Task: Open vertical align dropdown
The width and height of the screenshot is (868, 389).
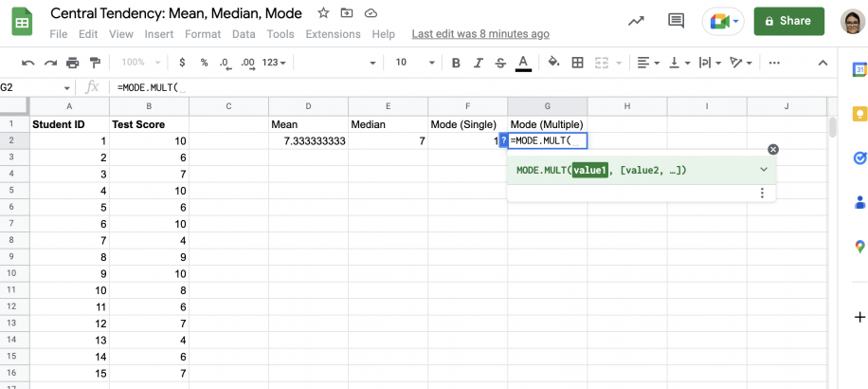Action: [x=680, y=63]
